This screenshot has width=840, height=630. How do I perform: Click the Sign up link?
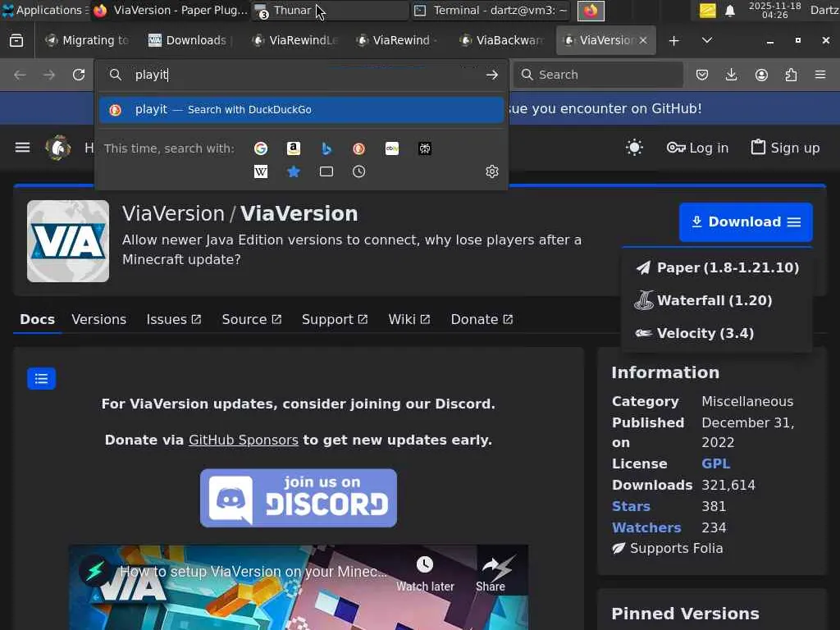coord(785,148)
